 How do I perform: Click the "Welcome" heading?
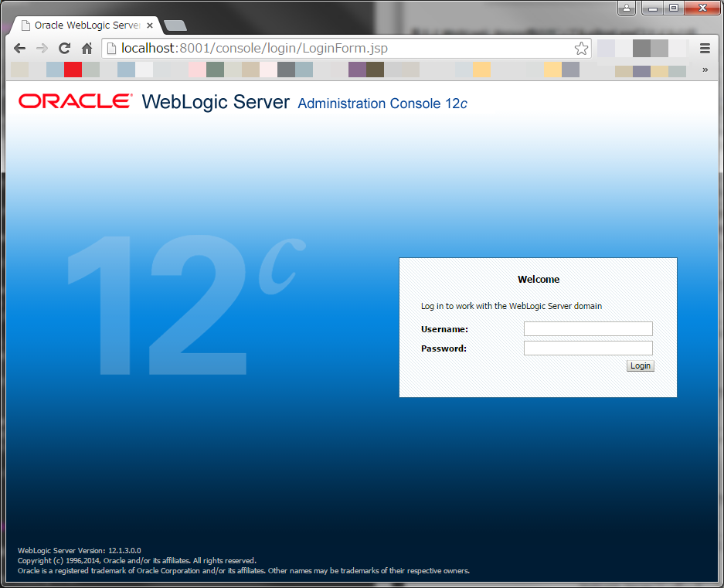tap(539, 280)
